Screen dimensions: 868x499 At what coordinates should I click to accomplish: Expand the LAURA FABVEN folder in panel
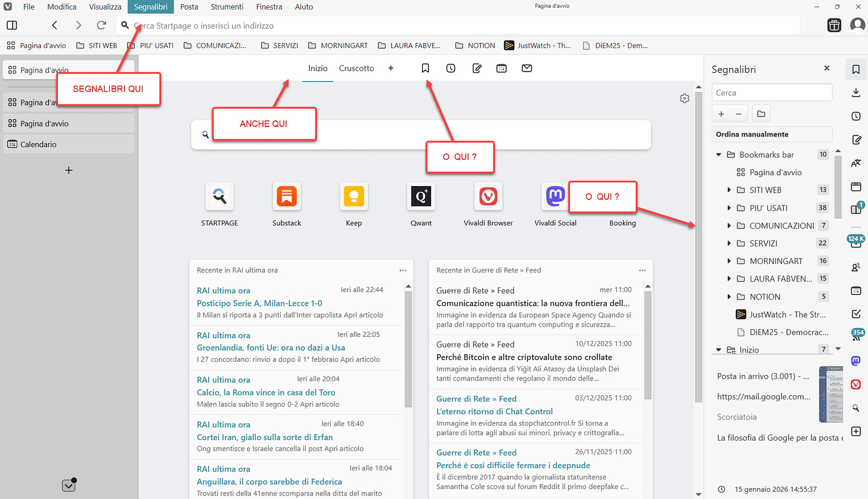click(729, 279)
